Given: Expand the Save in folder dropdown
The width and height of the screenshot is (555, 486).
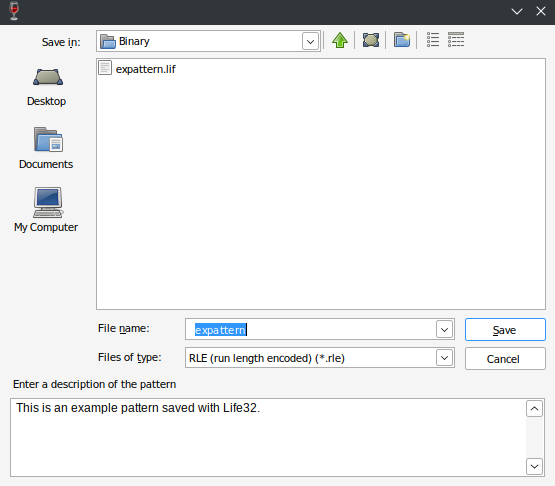Looking at the screenshot, I should click(310, 41).
